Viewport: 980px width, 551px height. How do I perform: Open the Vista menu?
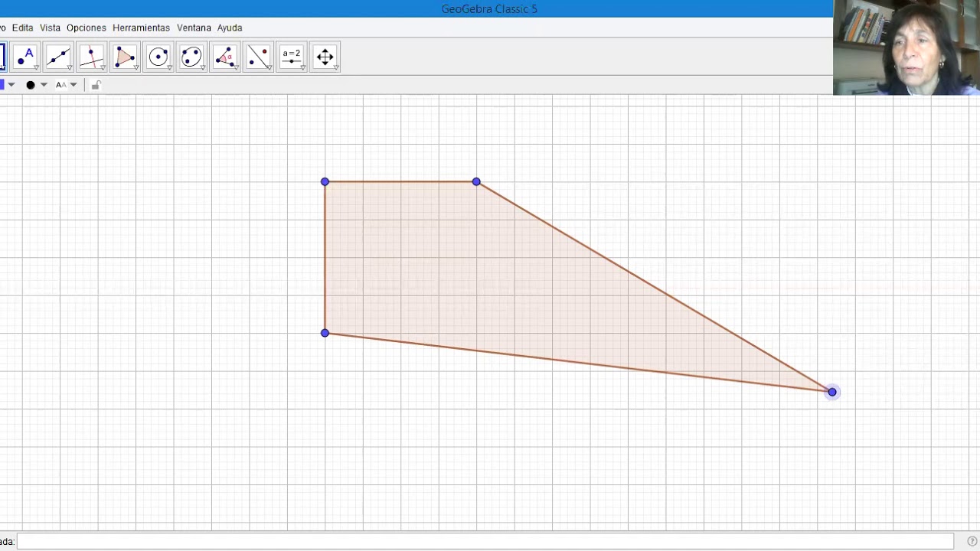click(50, 28)
